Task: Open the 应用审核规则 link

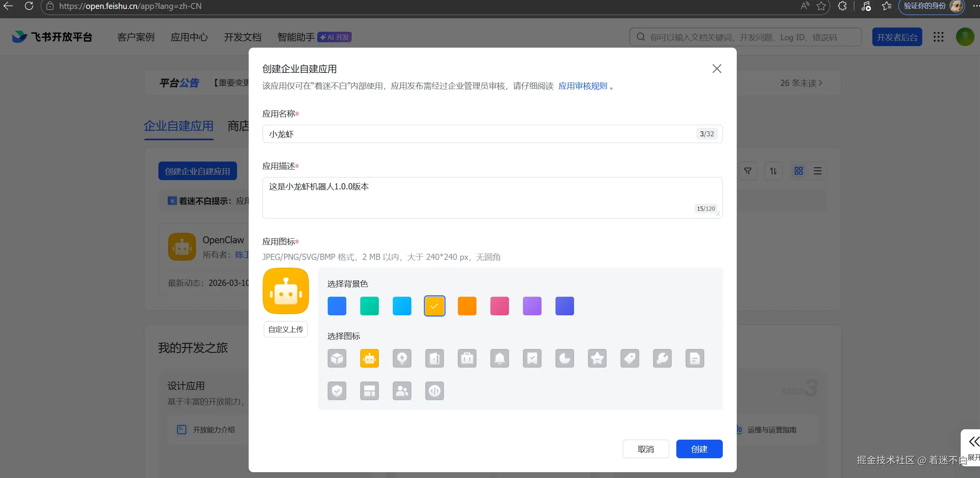Action: click(582, 86)
